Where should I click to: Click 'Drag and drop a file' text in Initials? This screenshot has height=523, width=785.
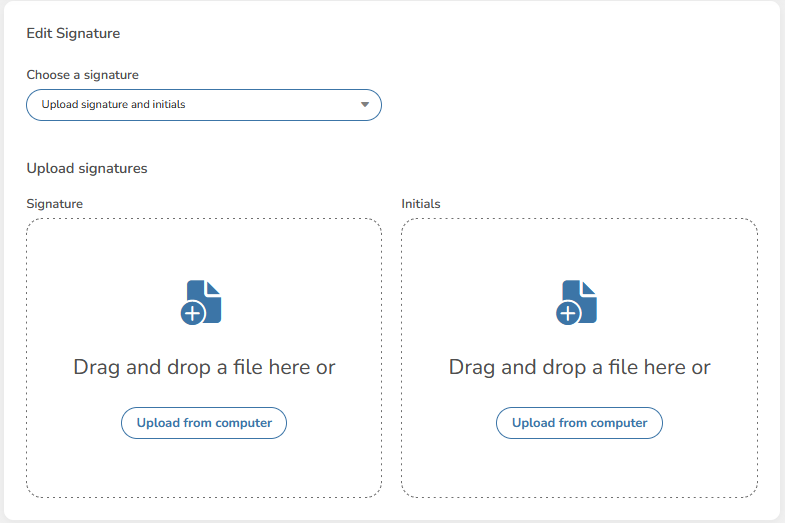pos(579,367)
